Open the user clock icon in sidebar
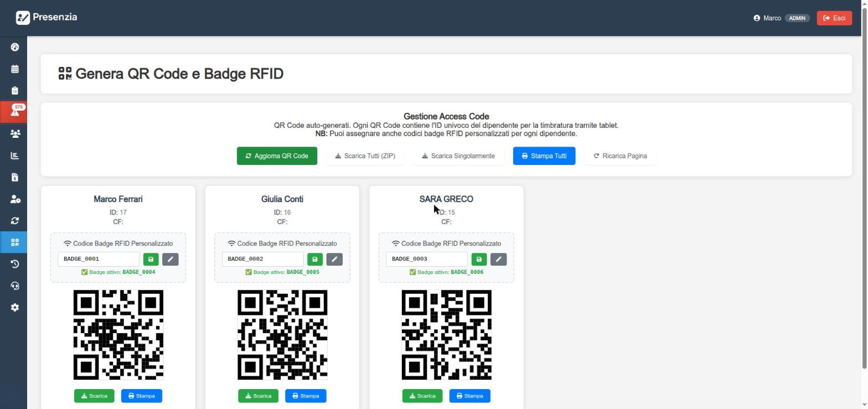This screenshot has height=409, width=868. [x=15, y=199]
